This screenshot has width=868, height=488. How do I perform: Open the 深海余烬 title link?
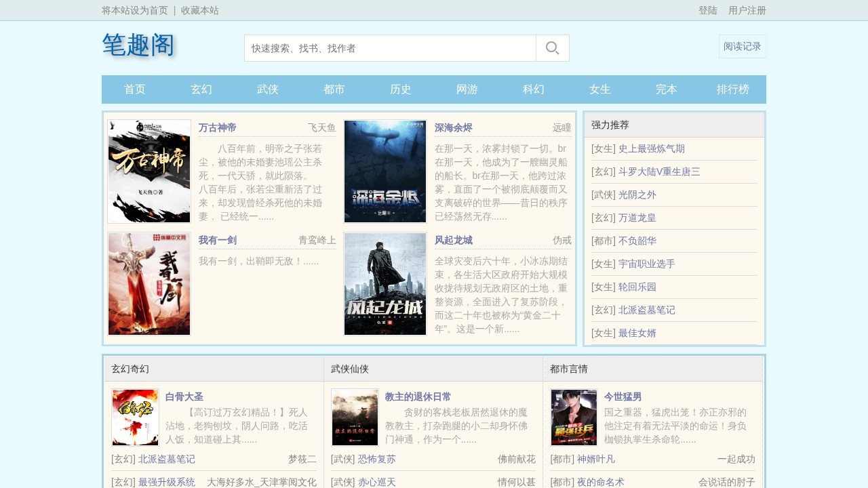[454, 127]
